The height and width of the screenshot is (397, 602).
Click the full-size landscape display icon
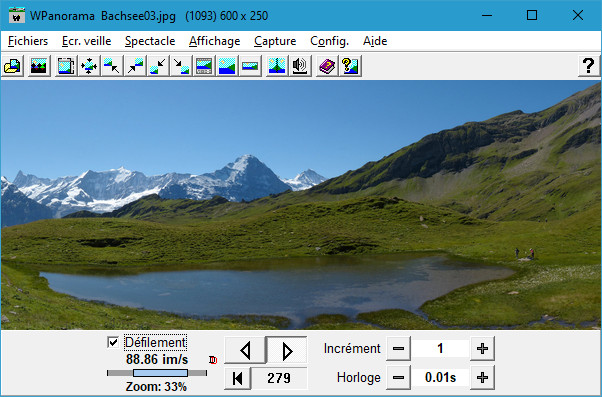tap(227, 66)
